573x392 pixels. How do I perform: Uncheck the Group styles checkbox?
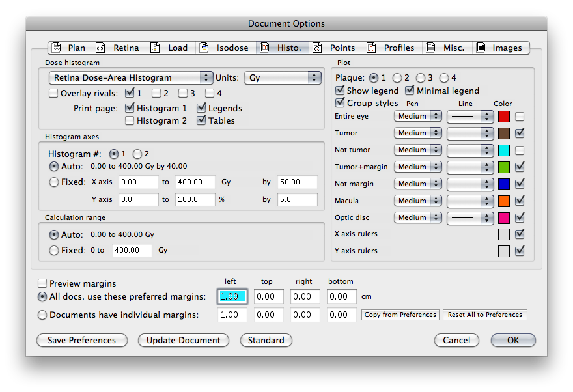click(x=340, y=102)
